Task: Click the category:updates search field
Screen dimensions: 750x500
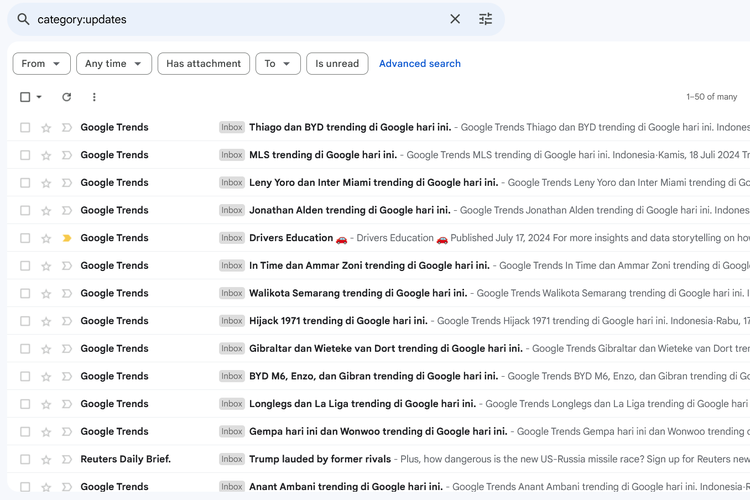Action: (239, 19)
